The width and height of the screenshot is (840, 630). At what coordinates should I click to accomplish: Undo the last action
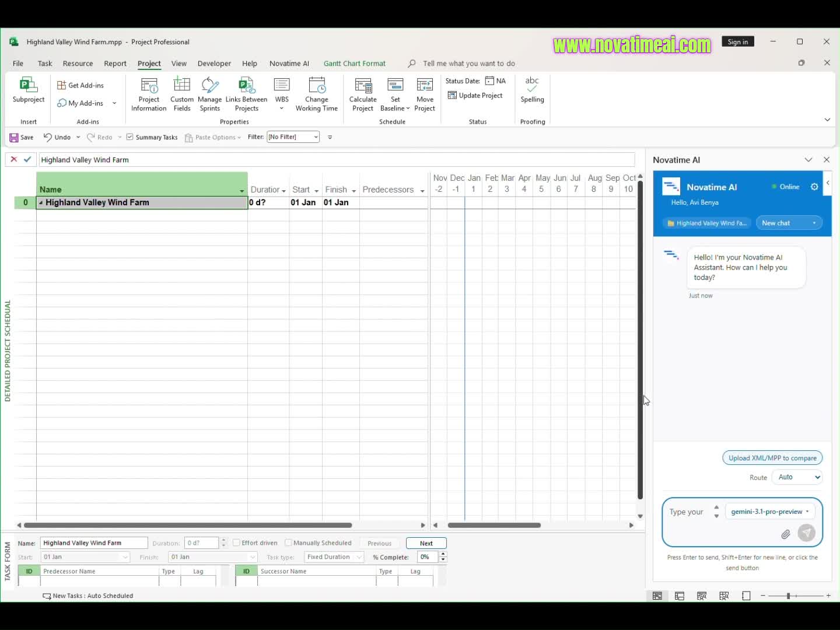57,137
